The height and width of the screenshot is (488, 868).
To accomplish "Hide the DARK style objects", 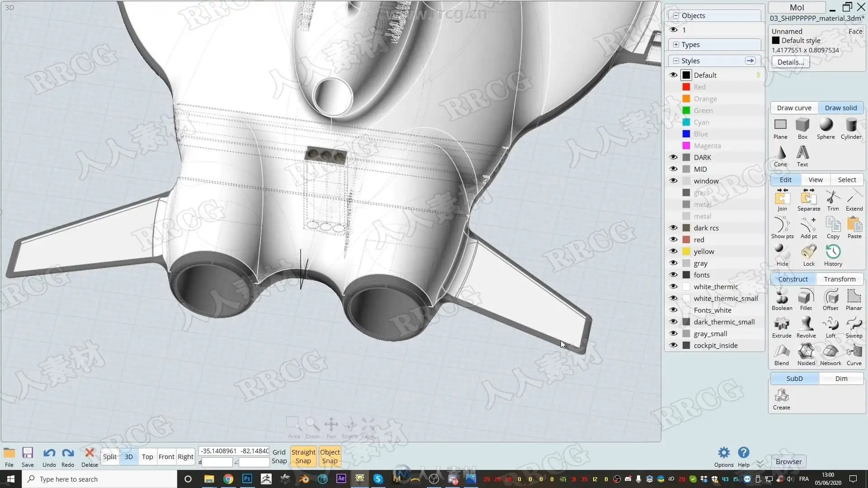I will [x=674, y=157].
